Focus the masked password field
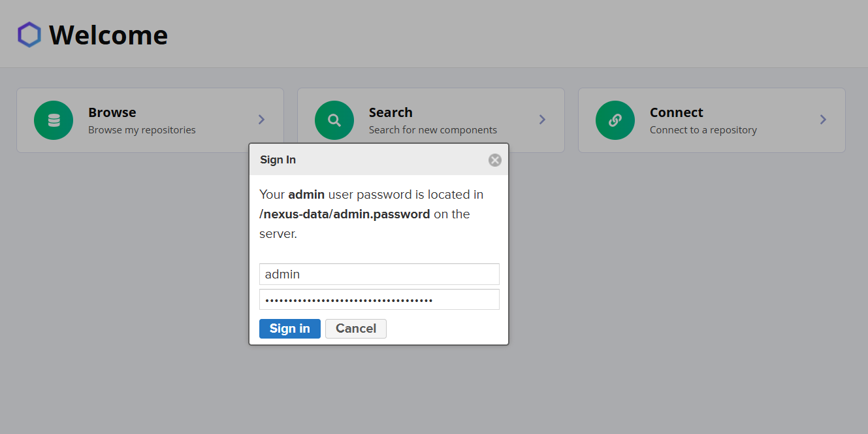 379,299
